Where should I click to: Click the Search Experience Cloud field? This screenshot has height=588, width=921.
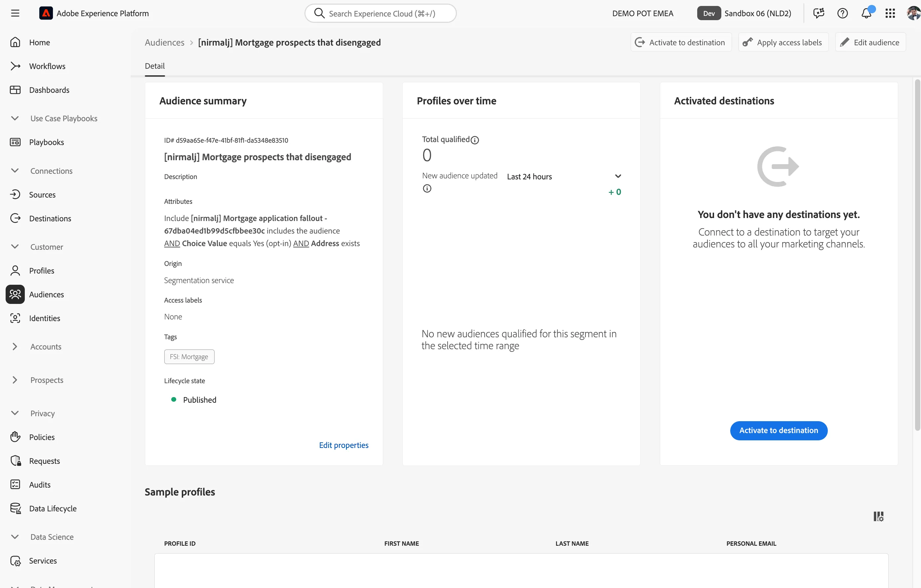point(380,14)
